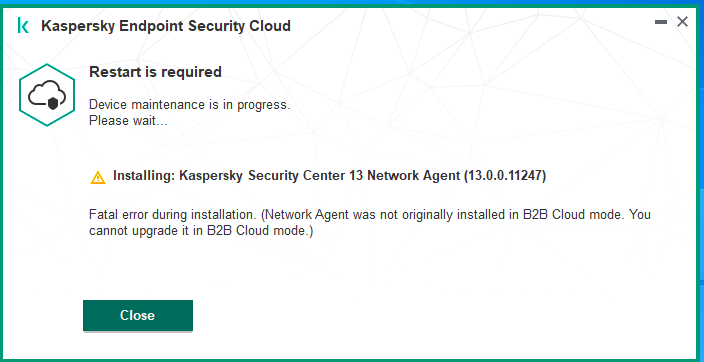Click the empty area right of the Close button
Screen dimensions: 704x362
click(x=404, y=315)
